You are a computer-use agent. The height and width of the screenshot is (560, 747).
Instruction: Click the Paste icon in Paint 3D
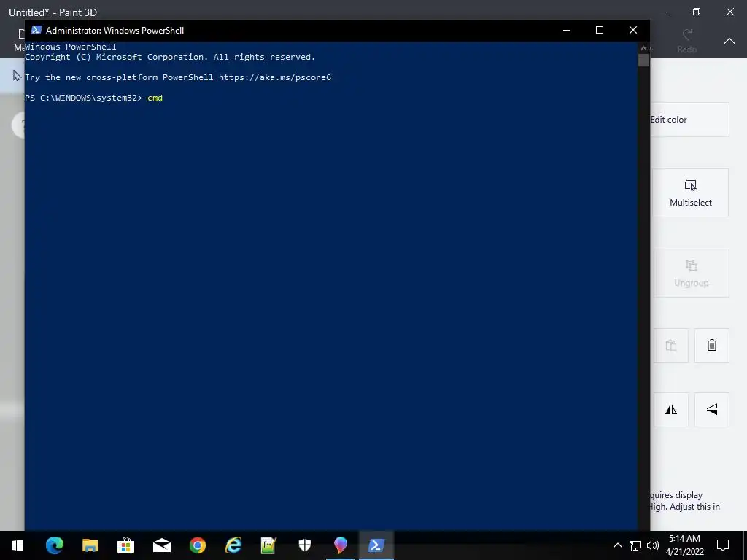(x=671, y=345)
